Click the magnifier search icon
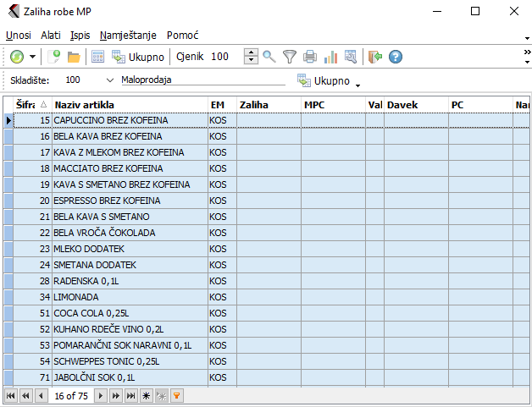This screenshot has height=407, width=532. point(269,57)
